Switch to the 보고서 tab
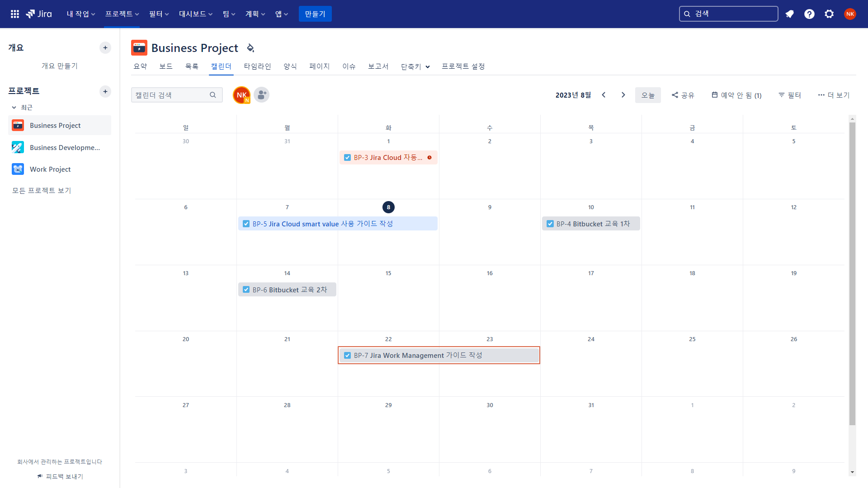This screenshot has width=868, height=488. pyautogui.click(x=378, y=66)
